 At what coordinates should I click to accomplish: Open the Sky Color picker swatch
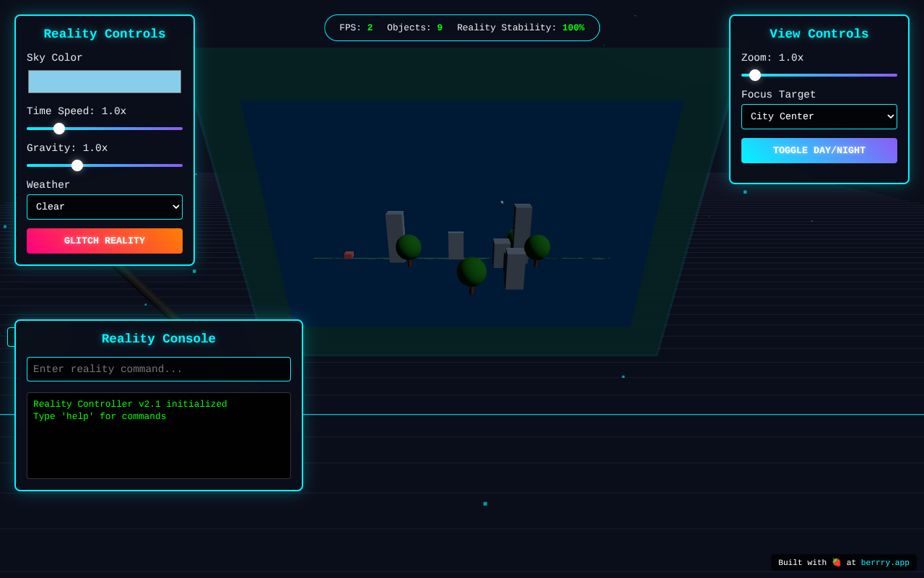coord(104,82)
